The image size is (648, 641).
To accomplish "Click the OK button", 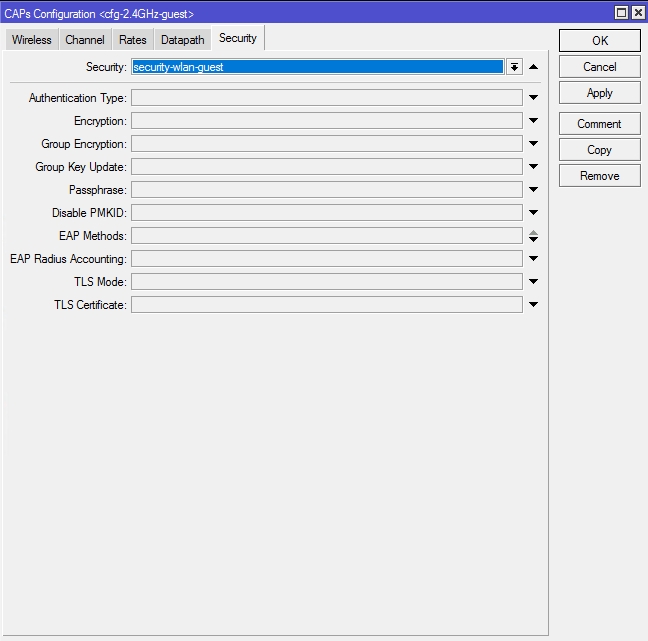I will [x=600, y=41].
